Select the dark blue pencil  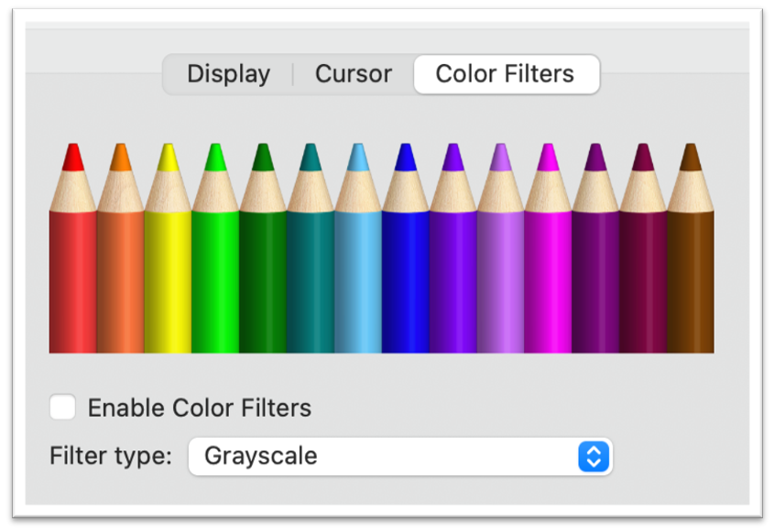(x=407, y=275)
